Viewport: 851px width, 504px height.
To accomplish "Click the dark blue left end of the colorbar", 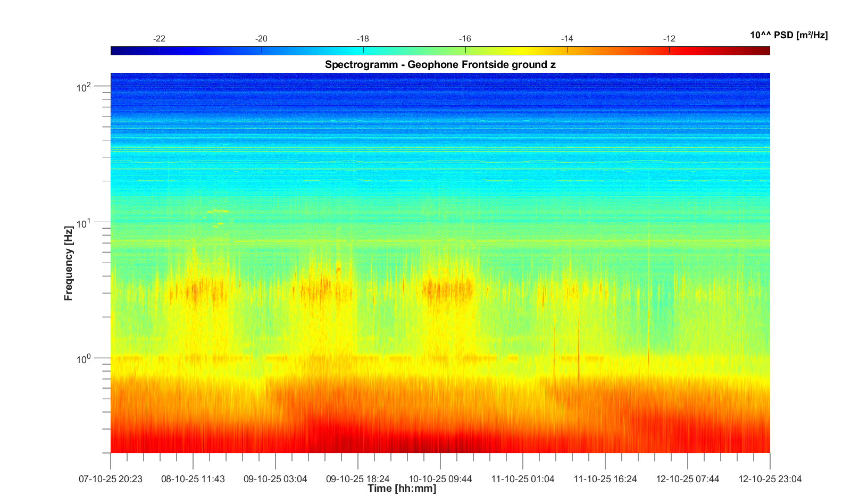I will click(x=114, y=51).
